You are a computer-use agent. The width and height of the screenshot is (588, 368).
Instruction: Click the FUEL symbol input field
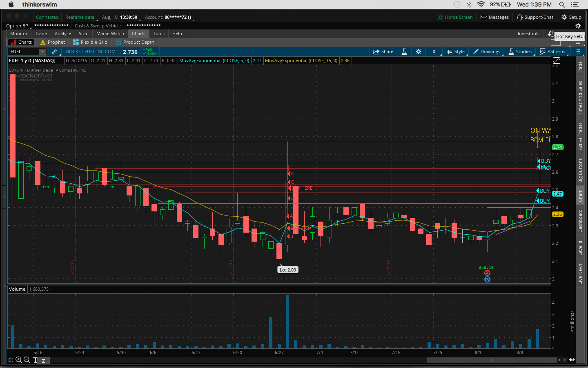(24, 52)
